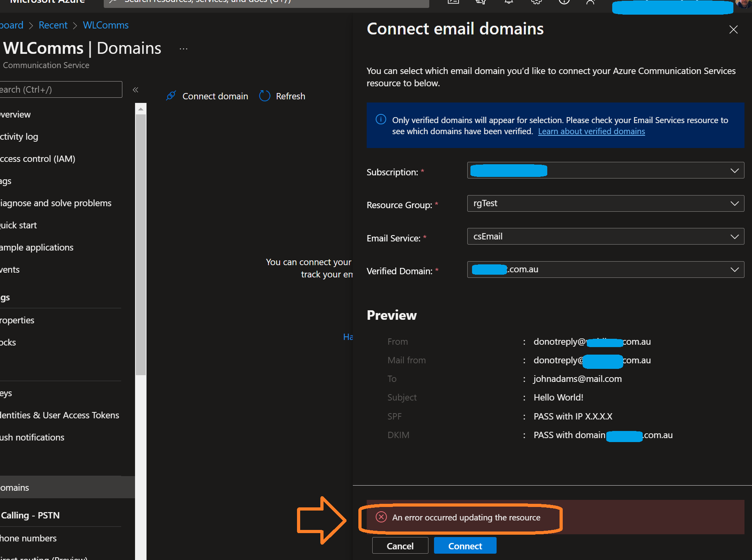Follow the Learn about verified domains link
Viewport: 752px width, 560px height.
(x=591, y=131)
